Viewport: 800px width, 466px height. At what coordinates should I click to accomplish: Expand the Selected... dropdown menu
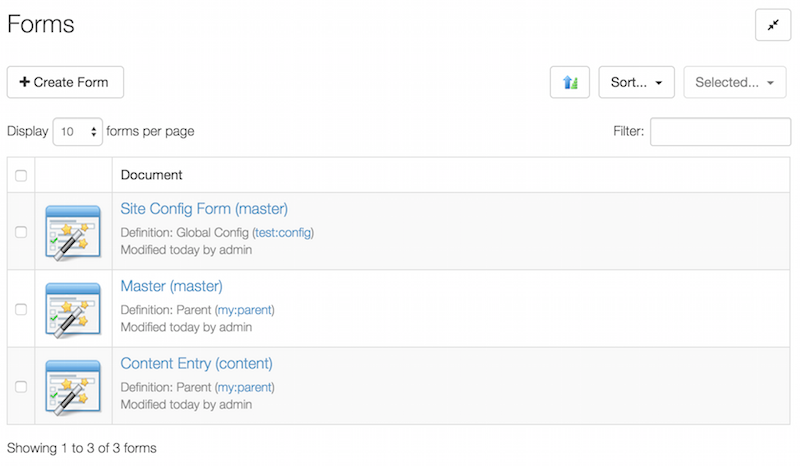734,83
